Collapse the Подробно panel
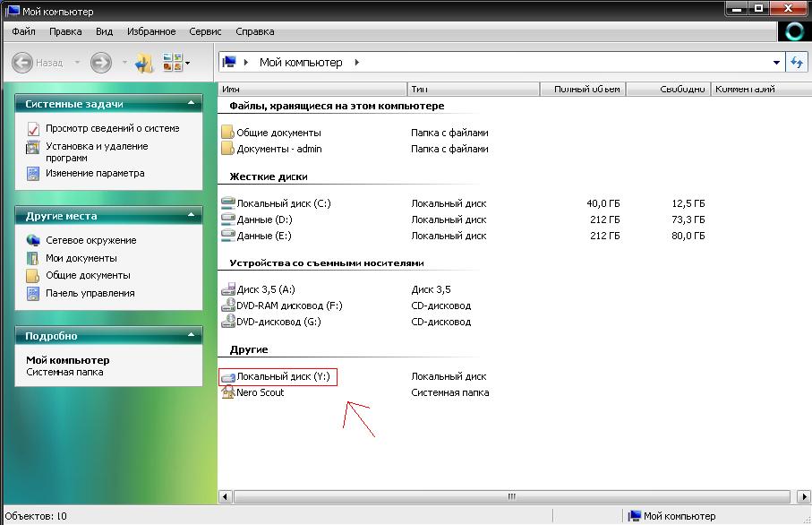Image resolution: width=812 pixels, height=525 pixels. coord(191,336)
